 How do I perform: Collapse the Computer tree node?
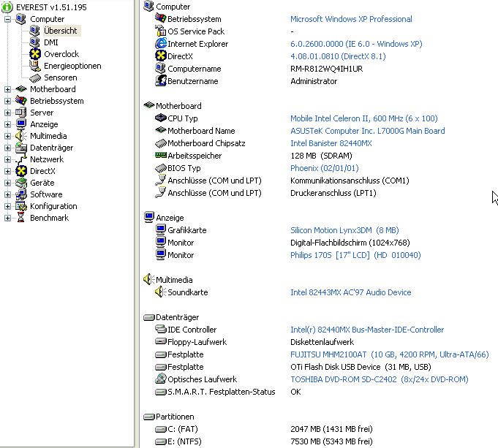pos(7,19)
